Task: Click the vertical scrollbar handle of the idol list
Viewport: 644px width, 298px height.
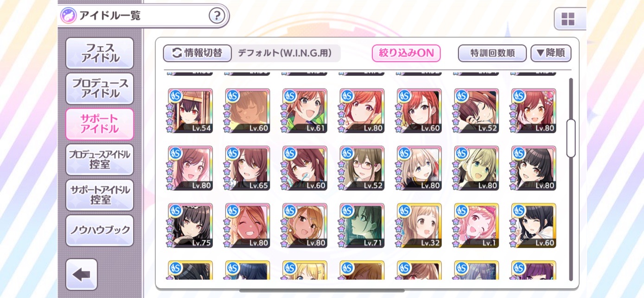Action: tap(571, 138)
